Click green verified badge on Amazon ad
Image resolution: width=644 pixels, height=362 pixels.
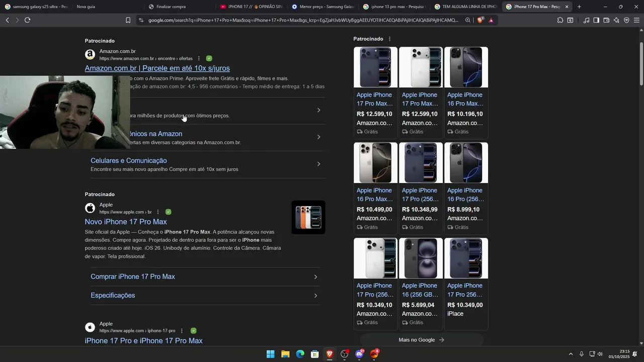[209, 58]
